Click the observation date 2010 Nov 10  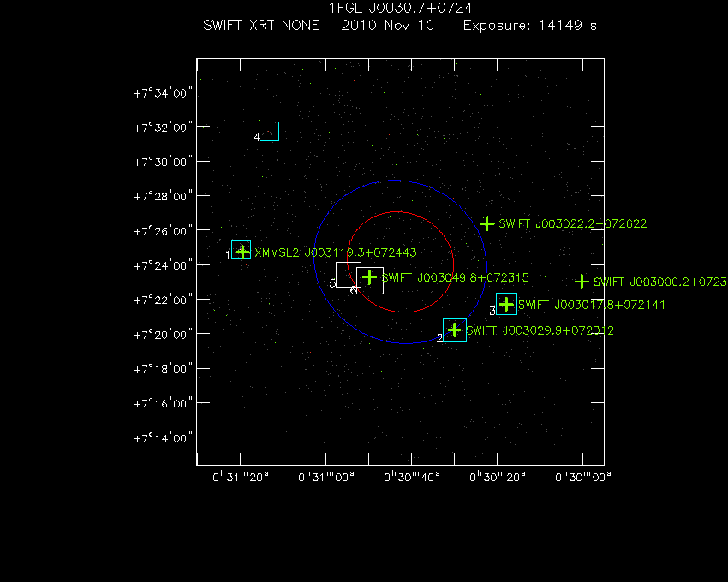388,25
